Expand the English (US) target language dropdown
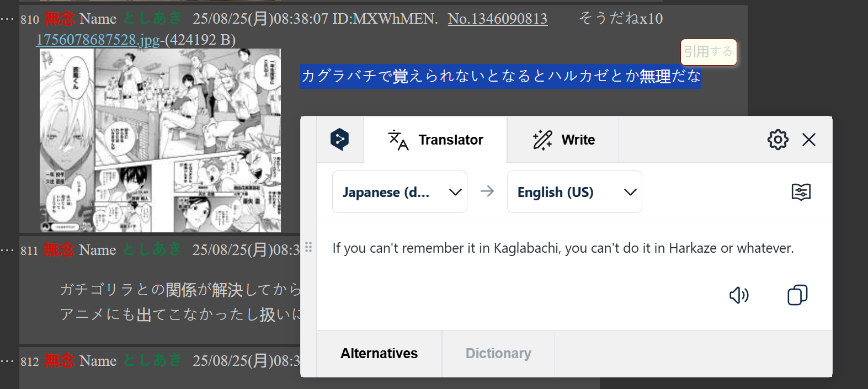868x389 pixels. [x=574, y=191]
